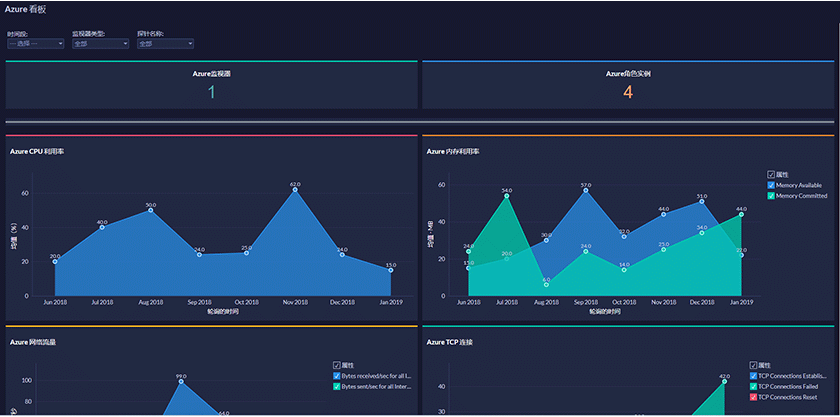This screenshot has width=840, height=417.
Task: Click Jun 2018 label under CPU chart
Action: 55,302
